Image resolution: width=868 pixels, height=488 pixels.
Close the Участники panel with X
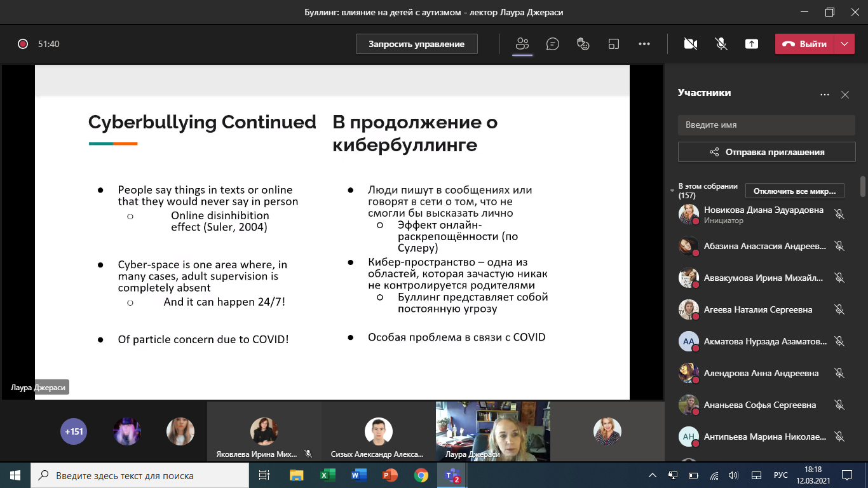pos(845,95)
